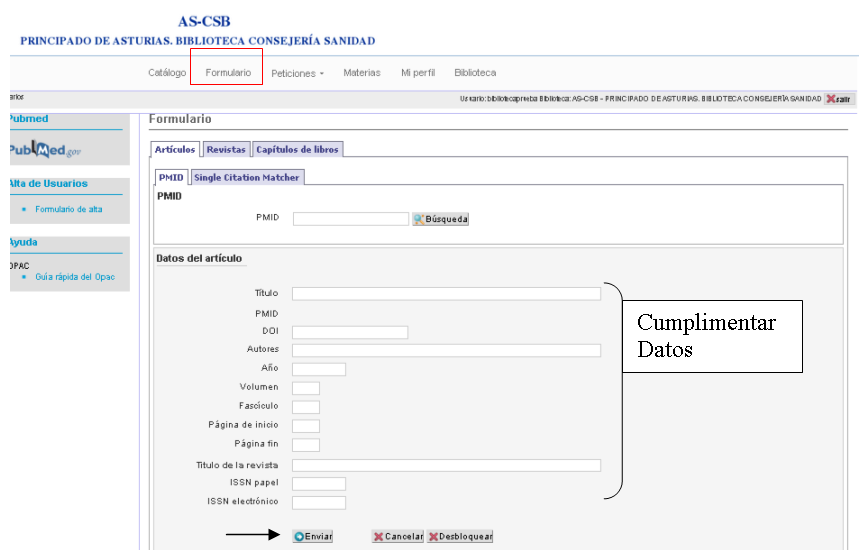
Task: Expand the Peticiones dropdown menu
Action: [x=297, y=73]
